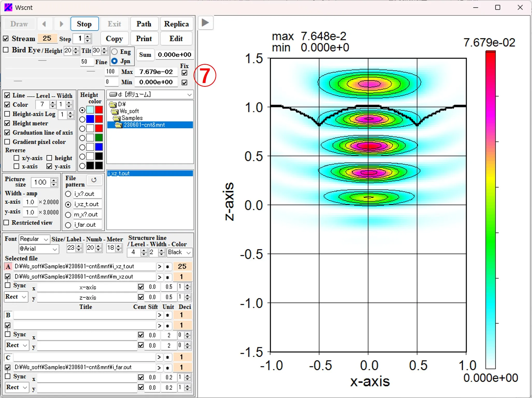Select the blue-red height color scheme radio
This screenshot has height=398, width=532.
[x=82, y=119]
